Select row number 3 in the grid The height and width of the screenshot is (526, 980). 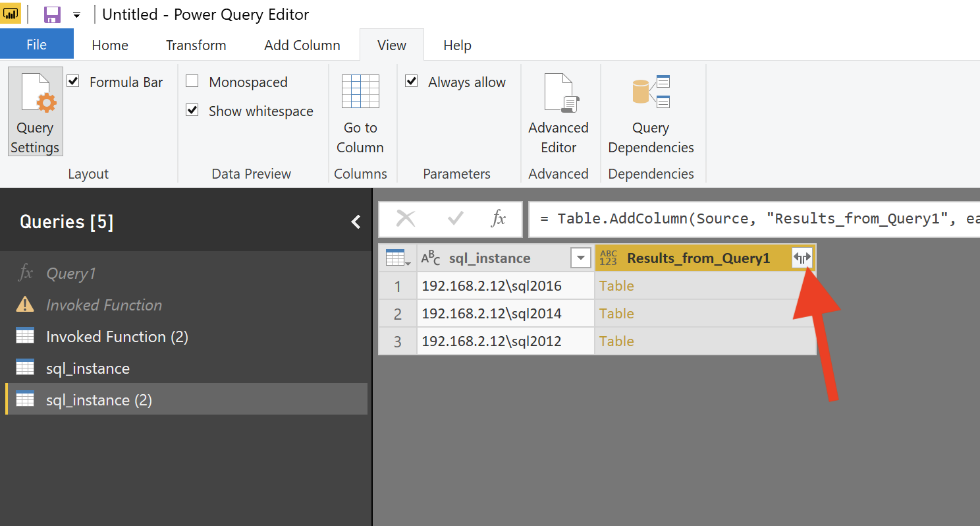tap(398, 341)
